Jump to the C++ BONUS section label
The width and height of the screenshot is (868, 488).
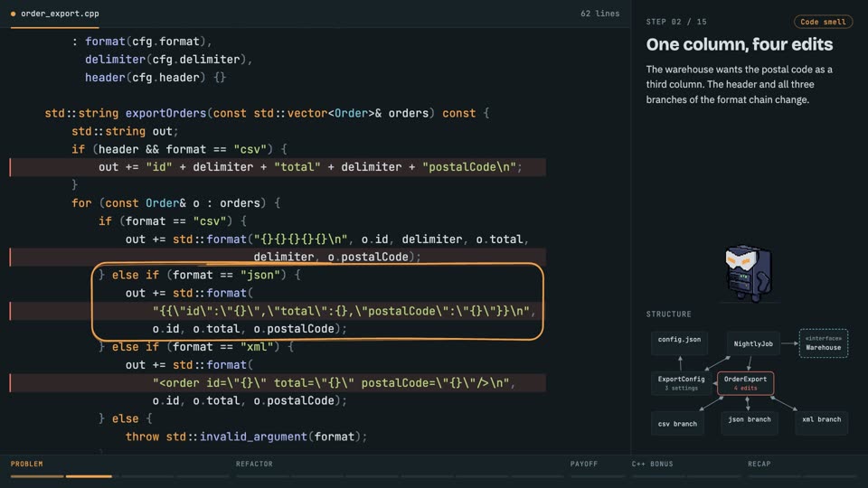652,464
